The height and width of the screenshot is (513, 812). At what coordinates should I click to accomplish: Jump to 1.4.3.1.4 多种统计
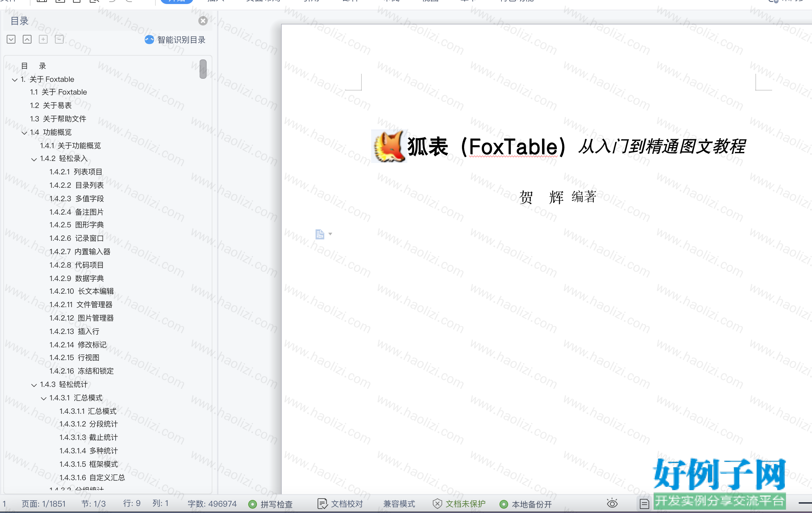tap(89, 451)
